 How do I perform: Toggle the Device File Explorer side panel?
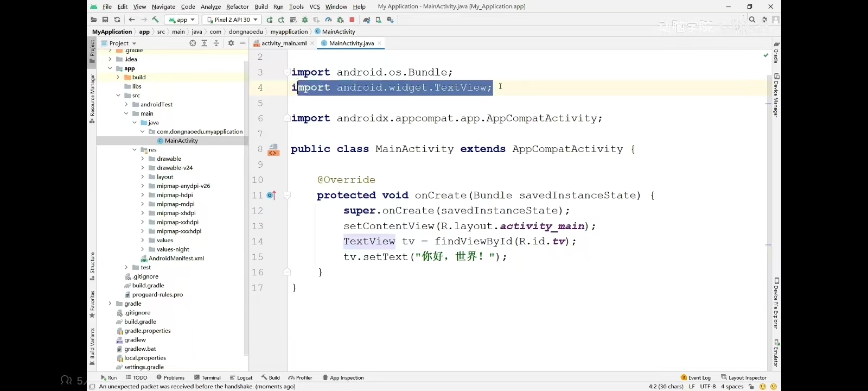click(x=776, y=303)
